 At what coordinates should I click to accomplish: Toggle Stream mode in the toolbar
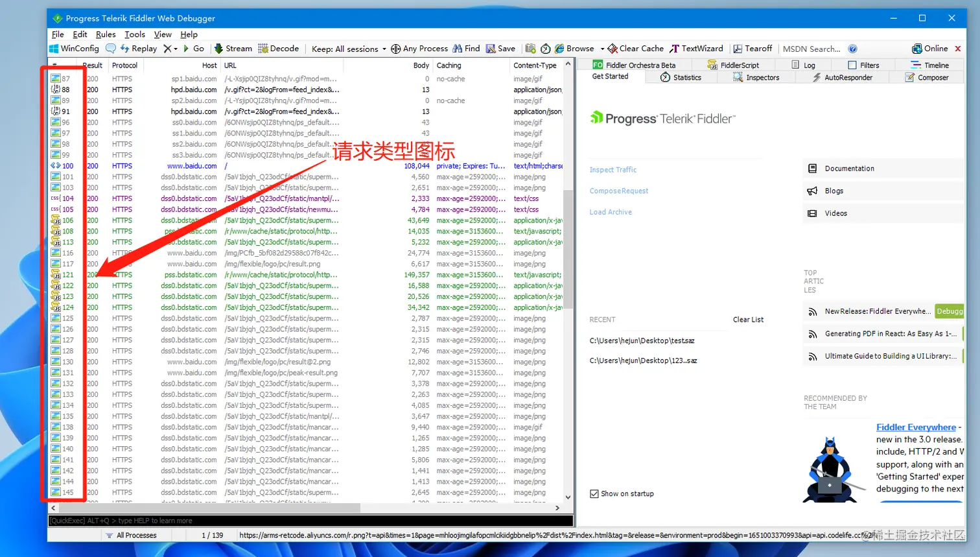coord(233,49)
